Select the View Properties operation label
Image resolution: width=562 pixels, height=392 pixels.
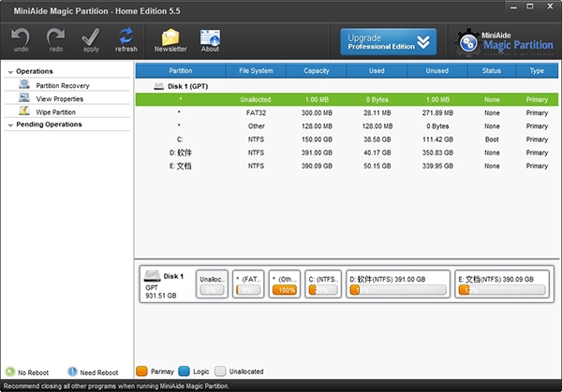click(60, 99)
